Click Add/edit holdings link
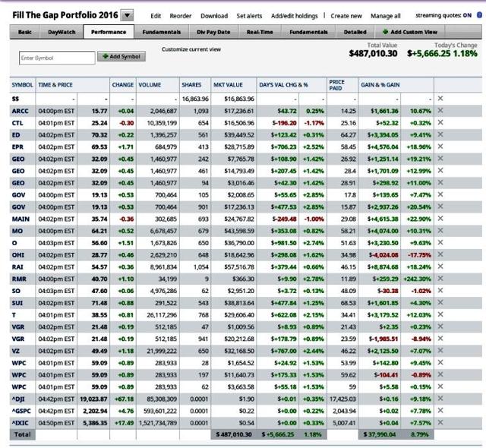Image resolution: width=486 pixels, height=448 pixels. coord(294,16)
